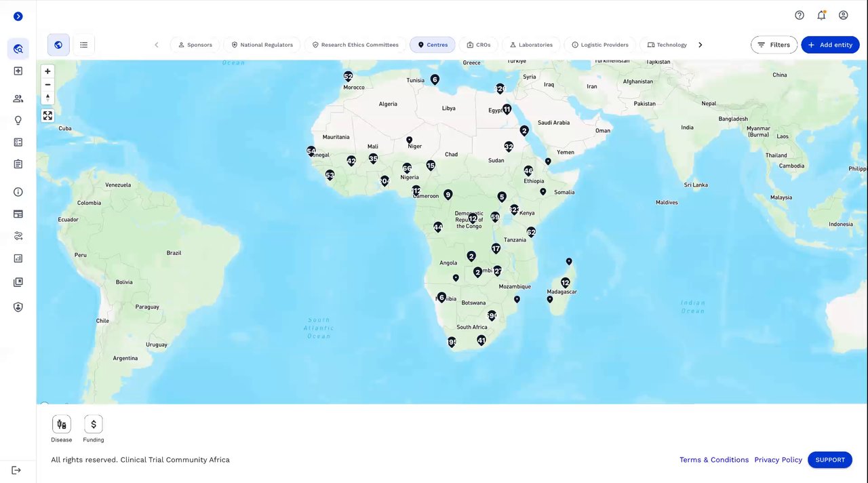Expand the sidebar with the arrow button
This screenshot has width=868, height=483.
(x=18, y=16)
